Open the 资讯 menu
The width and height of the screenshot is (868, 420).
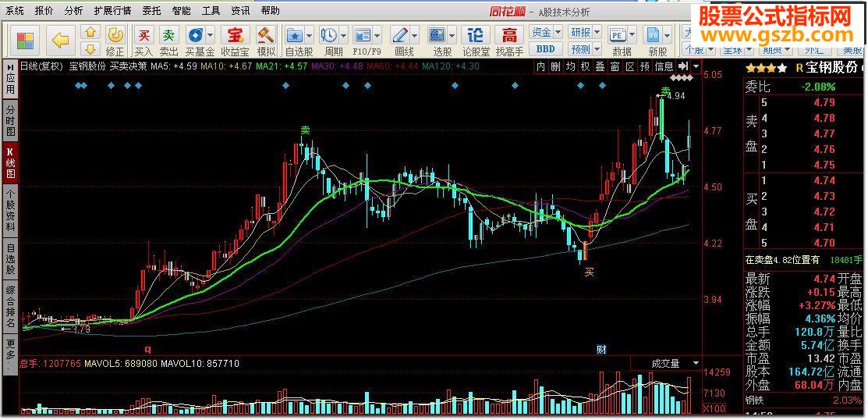click(239, 10)
